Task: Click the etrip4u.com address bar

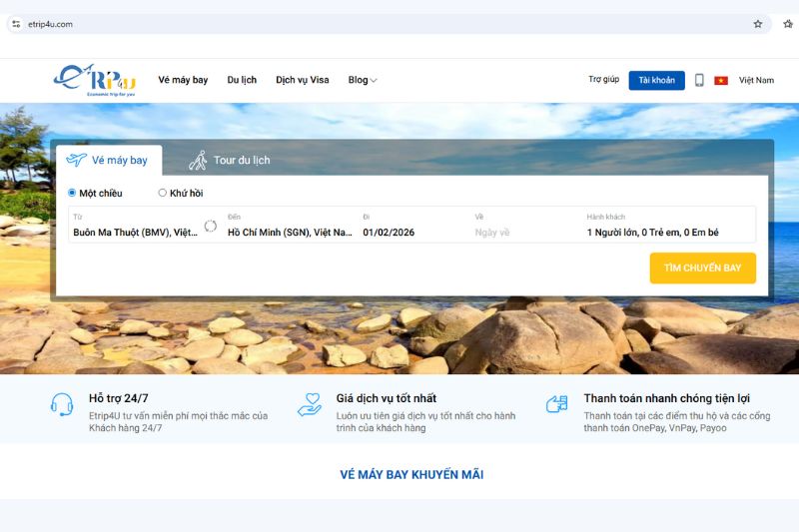Action: [388, 24]
